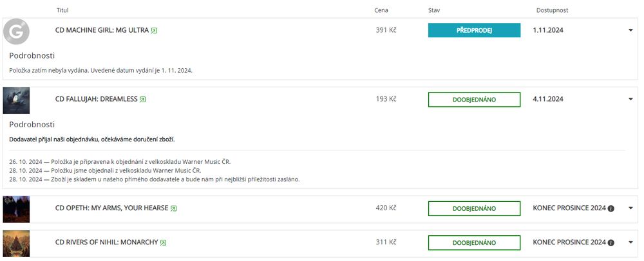The height and width of the screenshot is (261, 644).
Task: Click info icon next to Rivers of Nihil availability
Action: click(x=611, y=243)
